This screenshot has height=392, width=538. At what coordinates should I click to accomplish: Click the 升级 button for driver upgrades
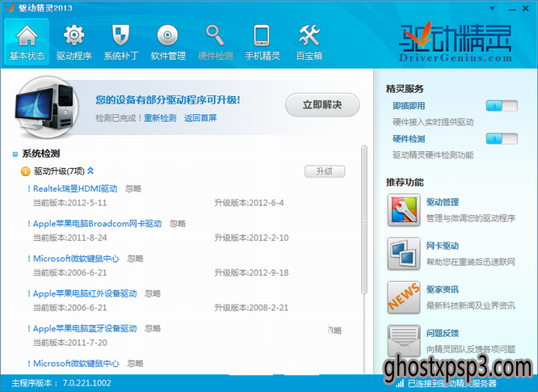325,171
